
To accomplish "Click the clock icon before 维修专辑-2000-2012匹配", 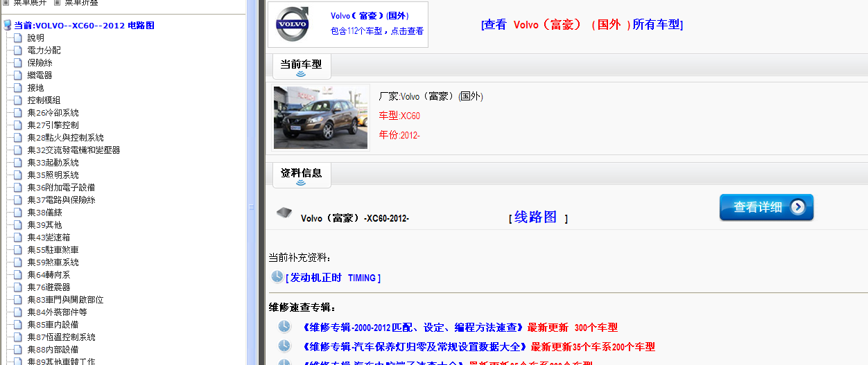I will pyautogui.click(x=284, y=327).
